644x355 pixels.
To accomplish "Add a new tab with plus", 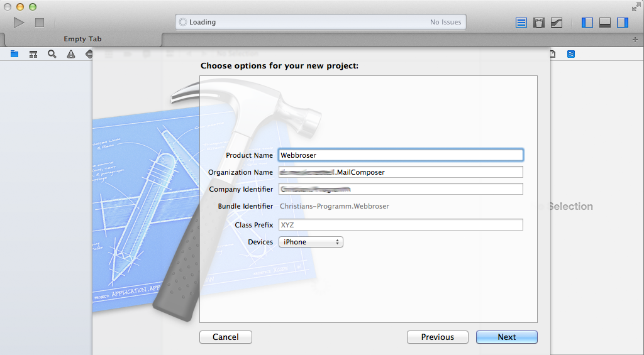I will (x=635, y=40).
